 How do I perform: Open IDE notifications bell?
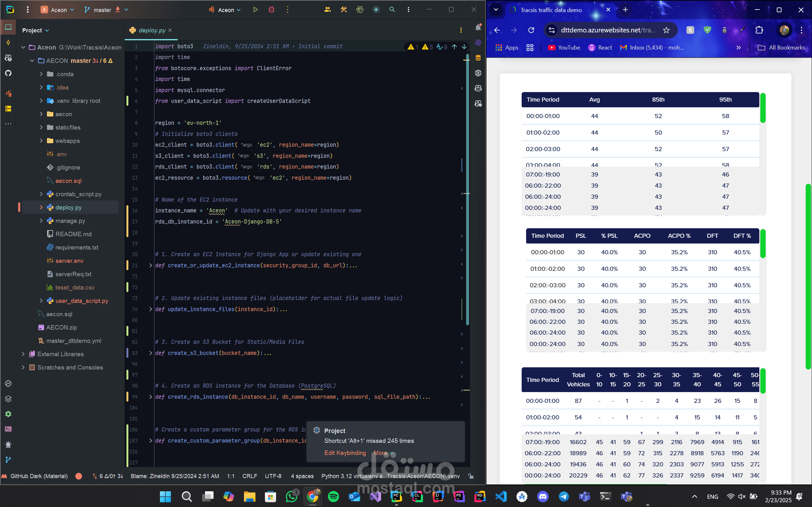pos(478,28)
